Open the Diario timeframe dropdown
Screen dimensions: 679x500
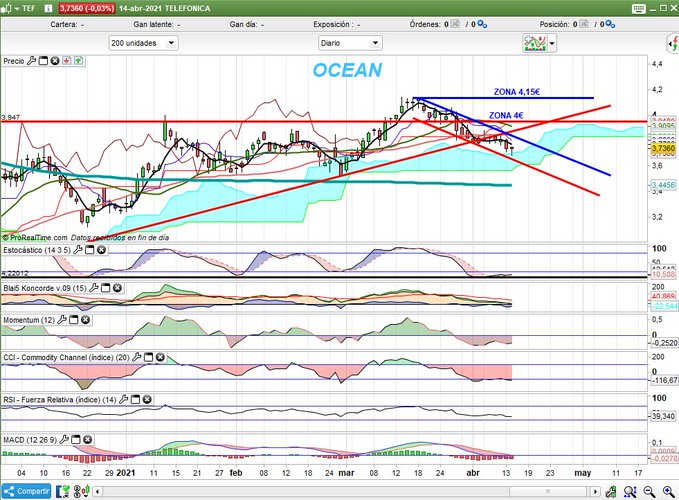pos(350,43)
